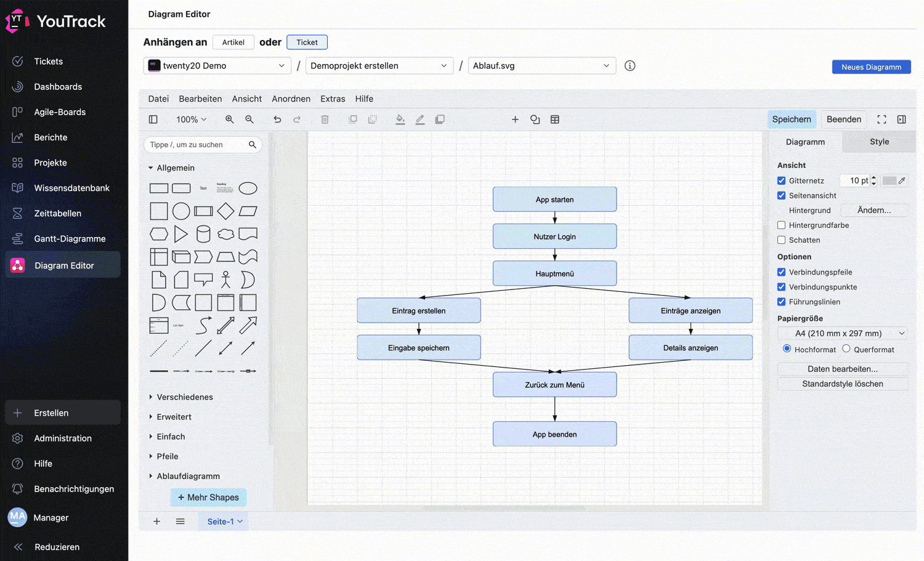924x561 pixels.
Task: Open the twenty20 Demo project dropdown
Action: pos(217,66)
